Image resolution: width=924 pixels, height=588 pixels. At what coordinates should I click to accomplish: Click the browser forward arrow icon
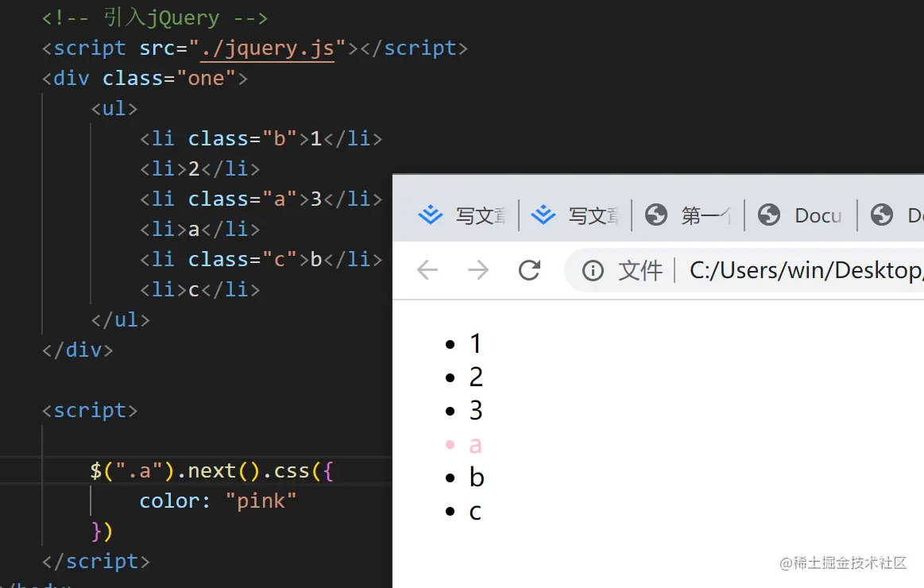point(478,270)
